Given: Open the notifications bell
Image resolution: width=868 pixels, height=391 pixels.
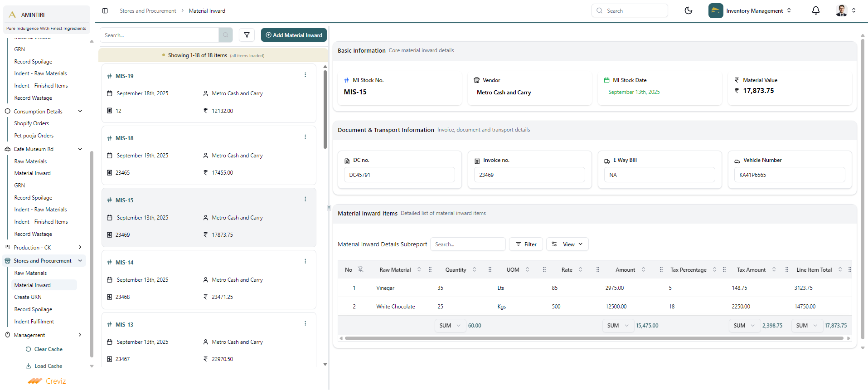Looking at the screenshot, I should pos(815,10).
